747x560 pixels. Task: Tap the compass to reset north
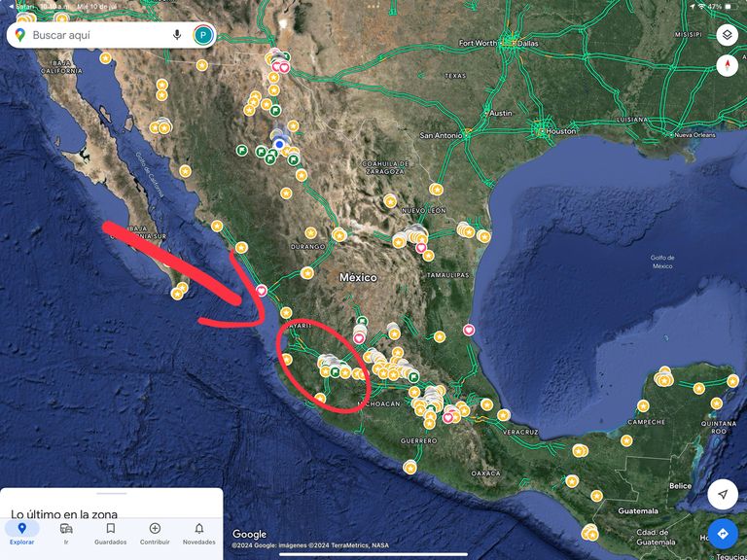(727, 66)
